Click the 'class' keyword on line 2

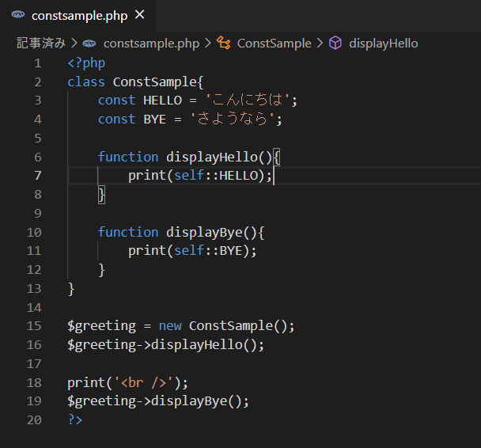[86, 82]
